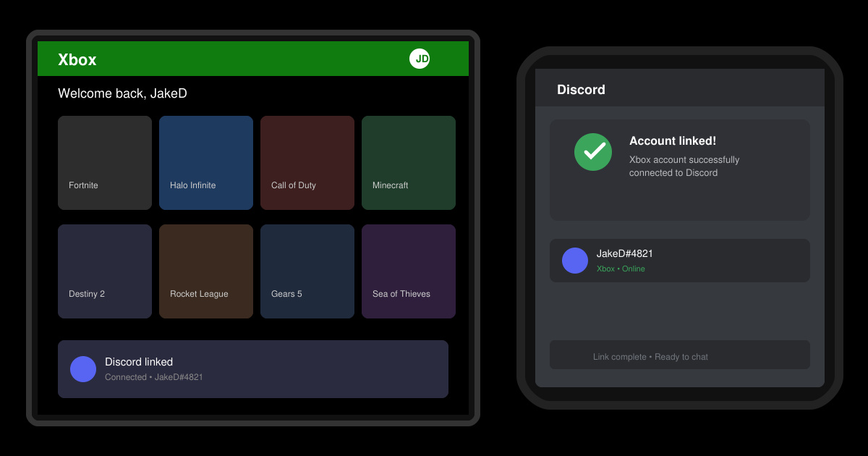This screenshot has height=456, width=868.
Task: Open the Discord linked banner on Xbox
Action: (x=253, y=369)
